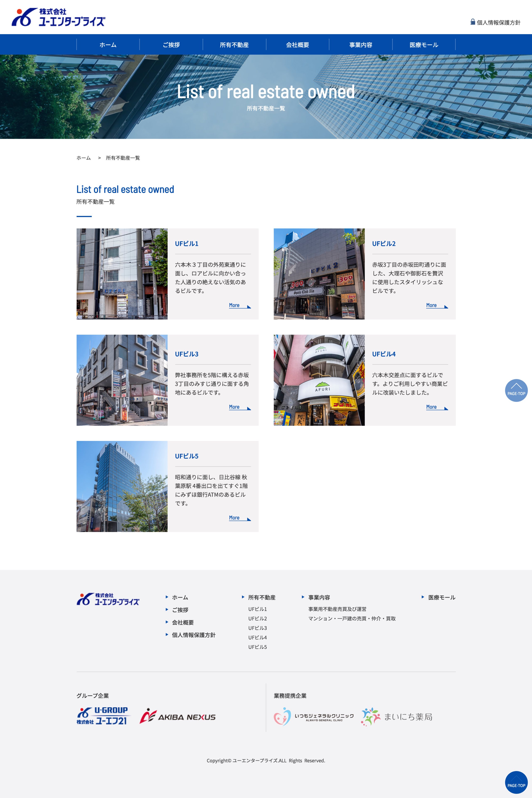Click the ホーム breadcrumb link
This screenshot has height=798, width=532.
pyautogui.click(x=84, y=158)
